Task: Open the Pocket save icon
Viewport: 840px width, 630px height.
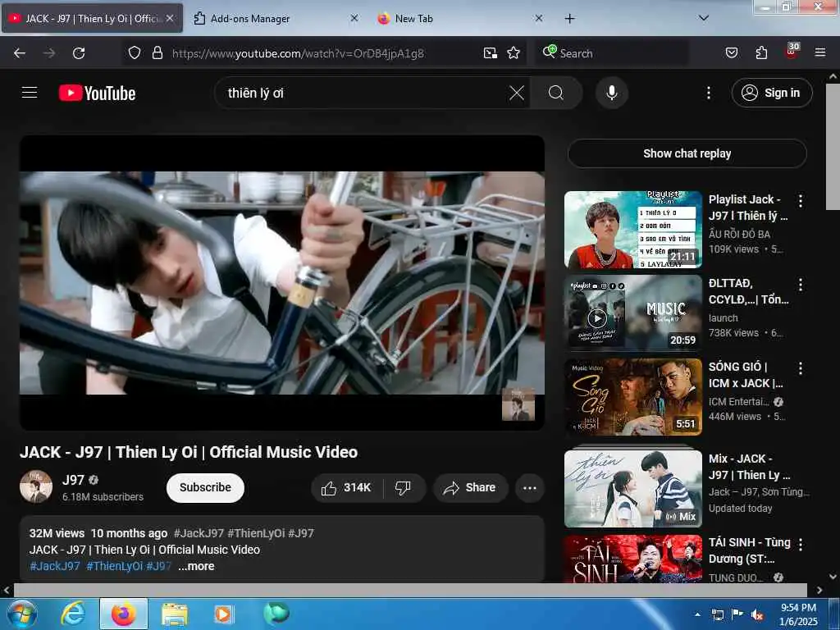Action: coord(732,52)
